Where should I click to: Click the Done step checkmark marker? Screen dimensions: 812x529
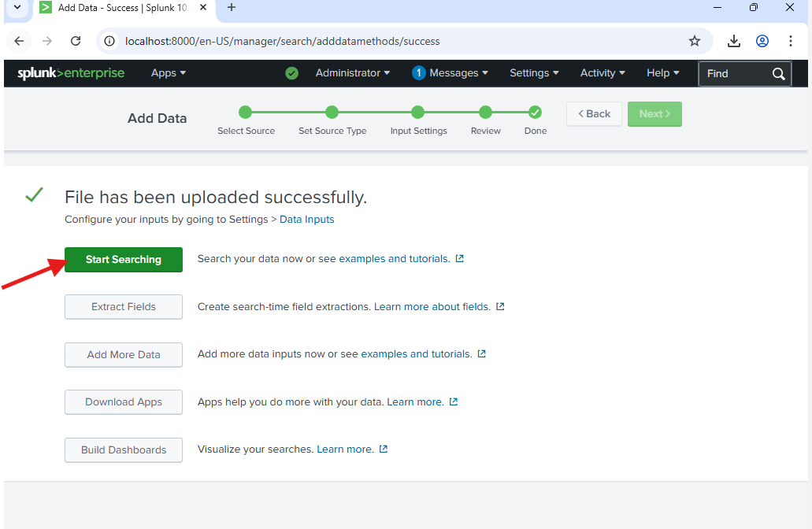pos(535,112)
